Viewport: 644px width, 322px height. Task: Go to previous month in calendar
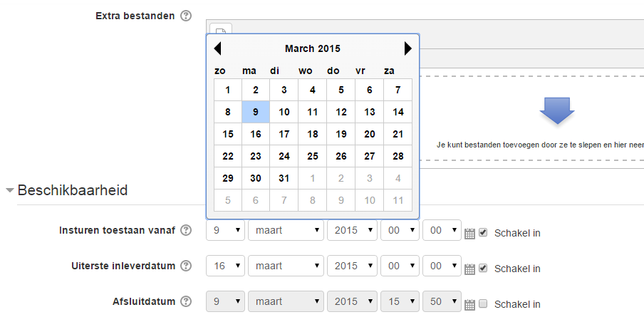click(x=218, y=48)
